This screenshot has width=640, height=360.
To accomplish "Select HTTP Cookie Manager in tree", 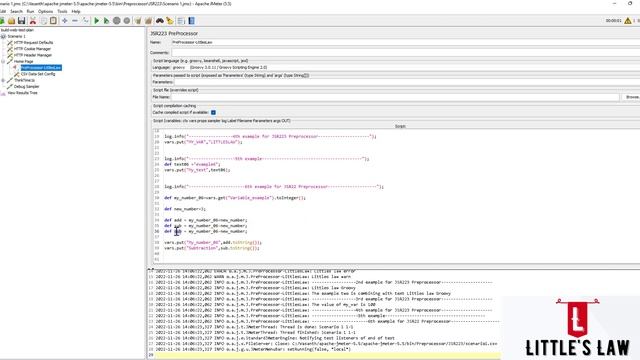I will [33, 49].
